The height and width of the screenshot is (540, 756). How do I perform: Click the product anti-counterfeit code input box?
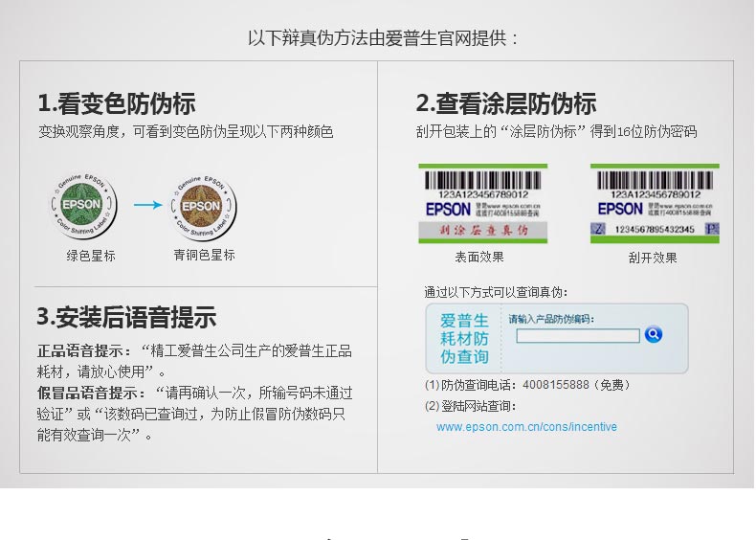click(x=578, y=335)
